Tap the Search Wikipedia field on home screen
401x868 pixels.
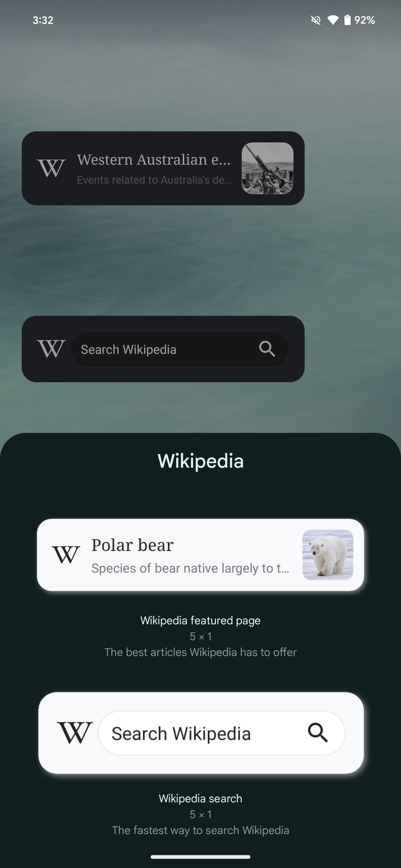179,349
